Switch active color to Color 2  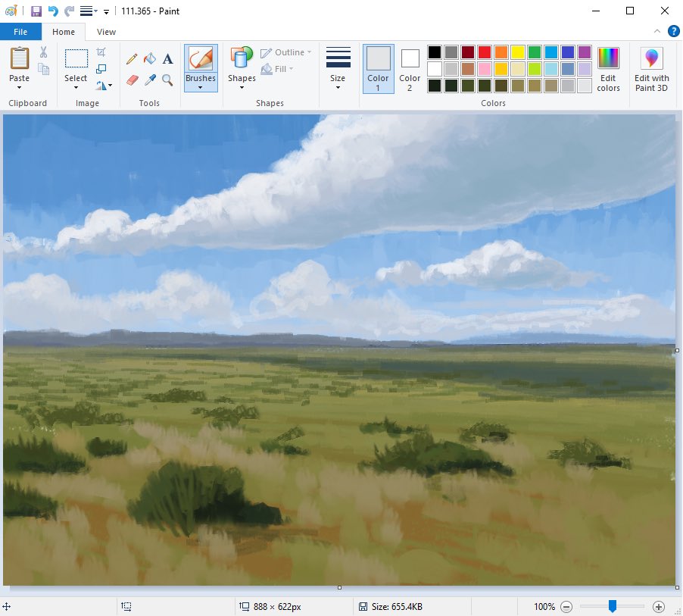coord(410,69)
